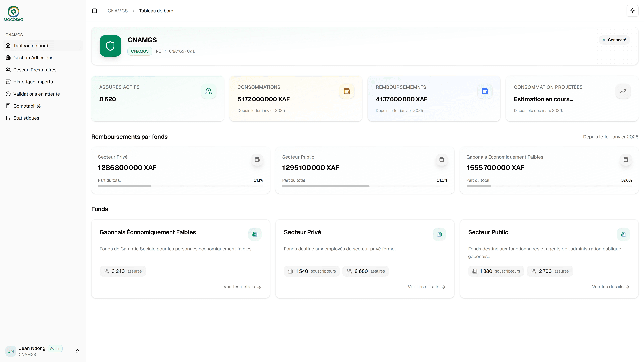
Task: Click the 3 240 assurés people icon
Action: click(106, 271)
